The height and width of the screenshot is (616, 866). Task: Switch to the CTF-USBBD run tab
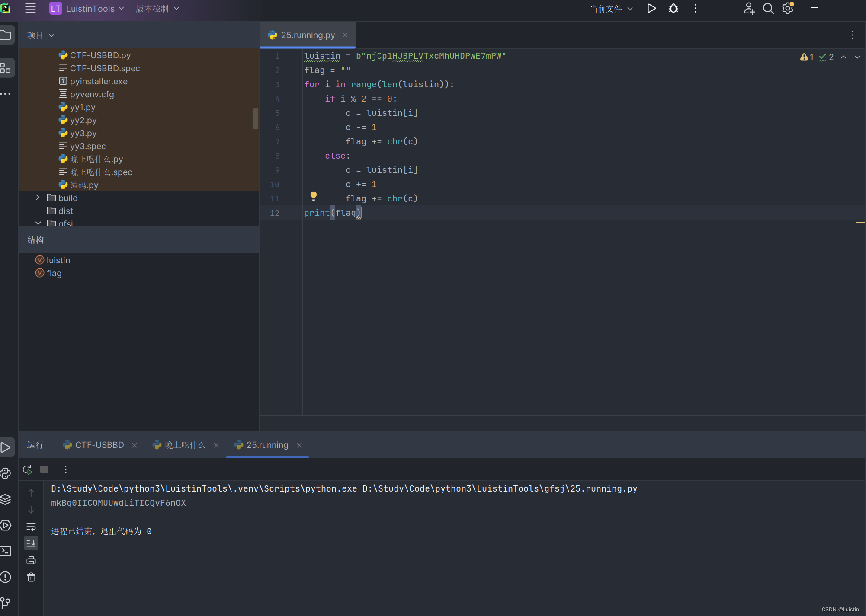99,445
